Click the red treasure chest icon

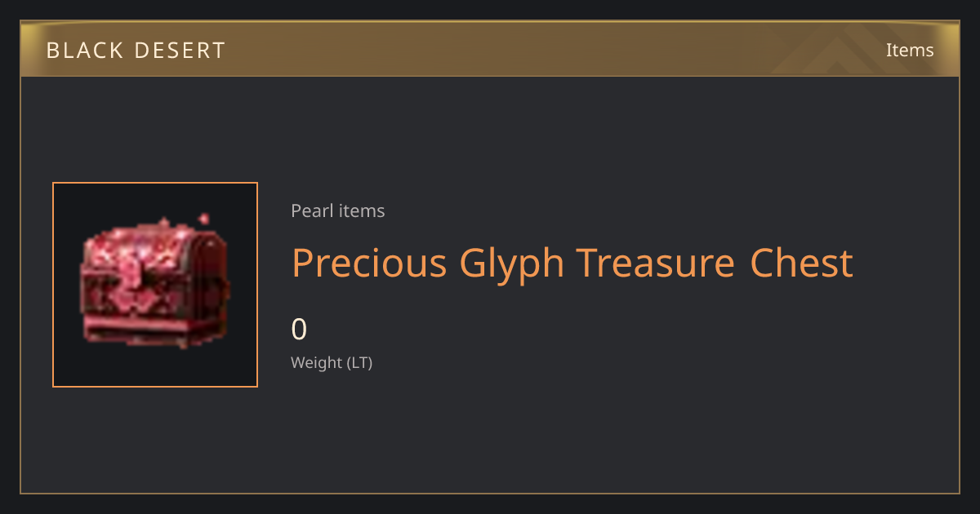(x=155, y=282)
